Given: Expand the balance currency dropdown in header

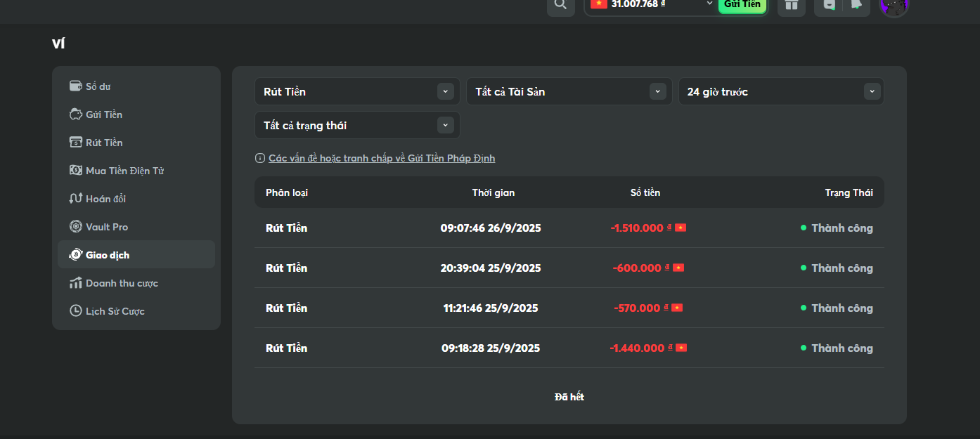Looking at the screenshot, I should pyautogui.click(x=709, y=4).
